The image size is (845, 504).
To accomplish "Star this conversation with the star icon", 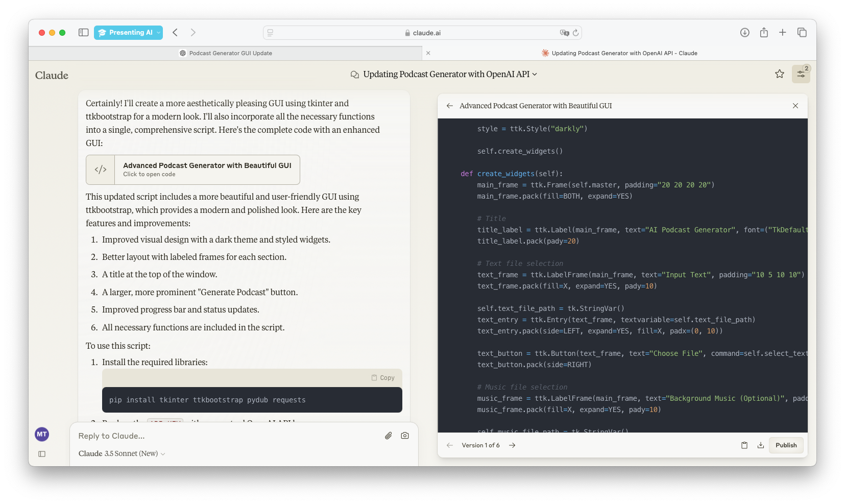I will [780, 74].
